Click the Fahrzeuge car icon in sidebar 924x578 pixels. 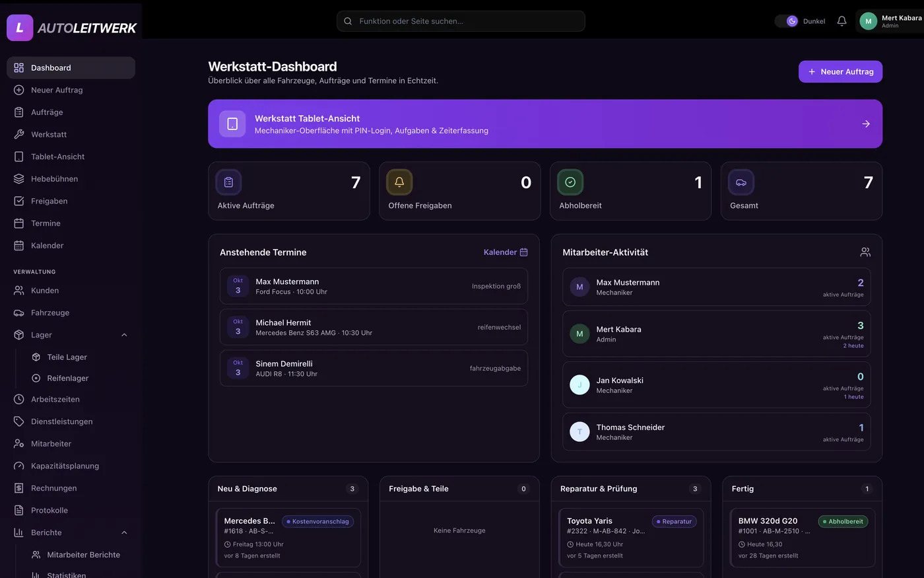18,312
